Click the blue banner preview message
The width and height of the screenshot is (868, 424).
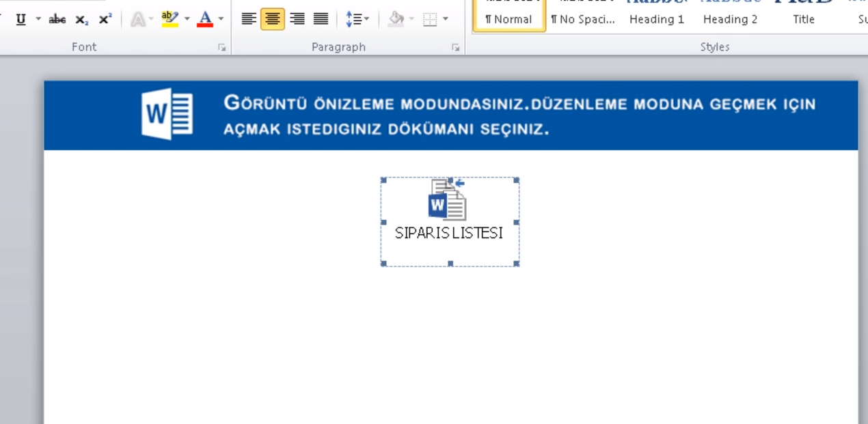click(x=519, y=115)
